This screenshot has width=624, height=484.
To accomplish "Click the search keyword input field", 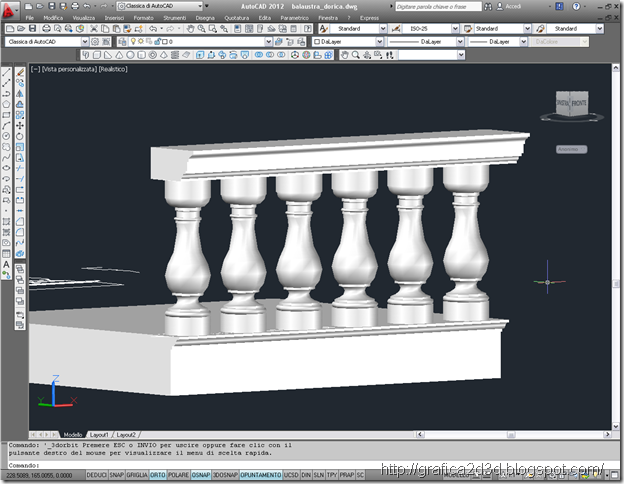I will 438,6.
